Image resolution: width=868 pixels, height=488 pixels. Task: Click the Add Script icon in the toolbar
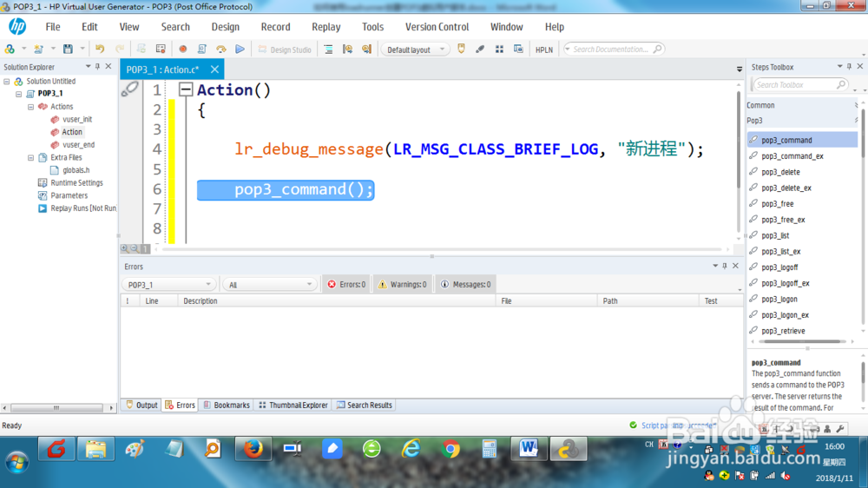10,49
